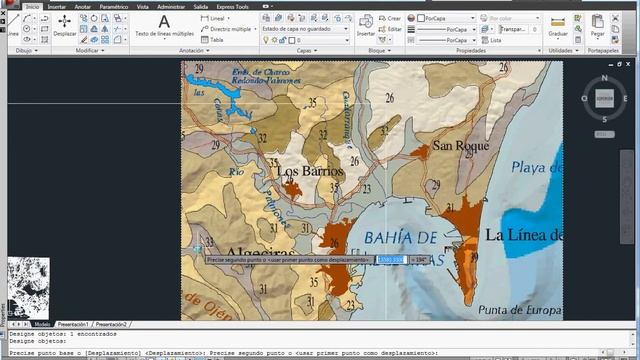Click the Directriz múltiple tool

point(226,29)
